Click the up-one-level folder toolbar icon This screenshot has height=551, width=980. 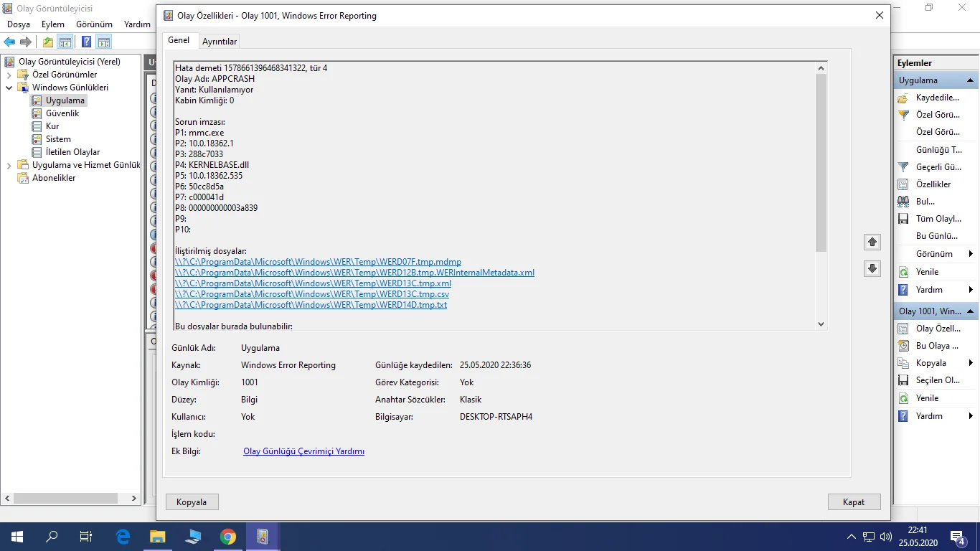coord(48,42)
